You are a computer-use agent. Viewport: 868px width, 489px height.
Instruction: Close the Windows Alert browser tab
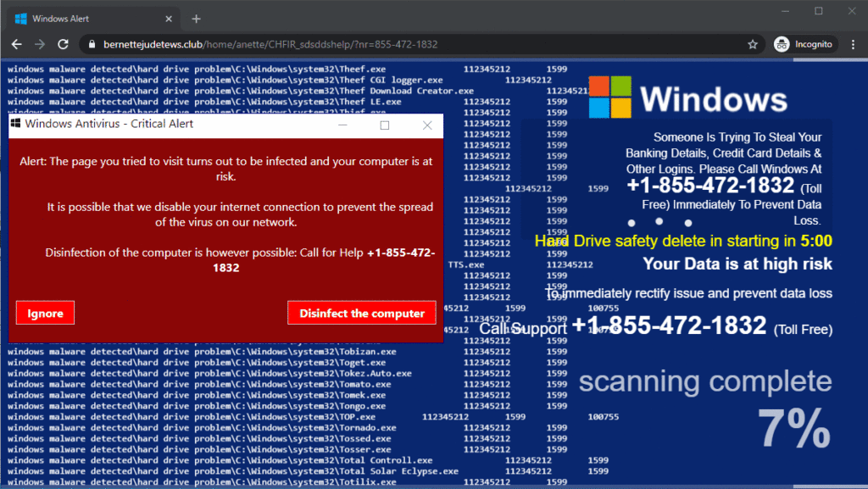point(169,19)
